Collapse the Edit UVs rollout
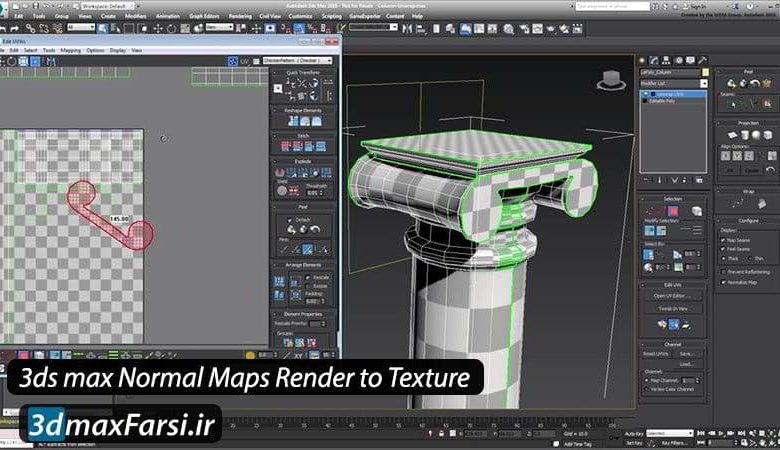This screenshot has height=450, width=780. pos(673,285)
